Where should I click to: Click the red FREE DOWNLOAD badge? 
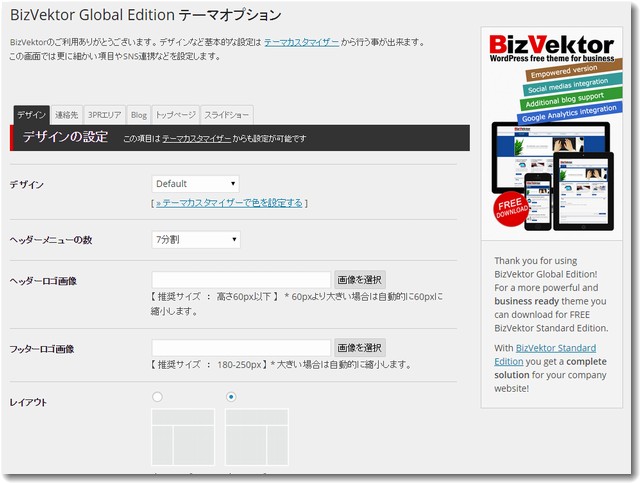[511, 208]
